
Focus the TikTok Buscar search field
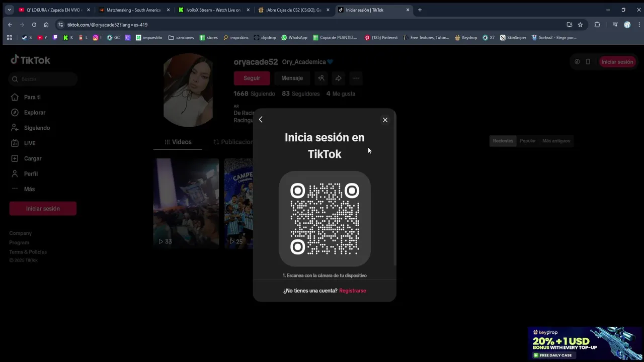click(43, 79)
